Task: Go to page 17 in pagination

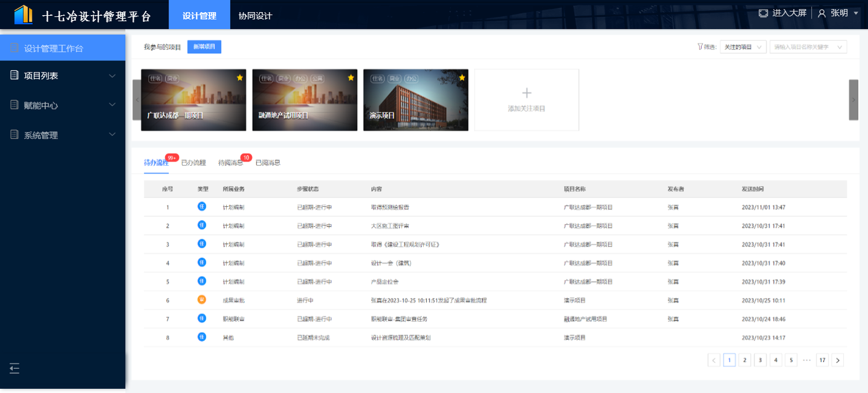Action: pos(822,360)
